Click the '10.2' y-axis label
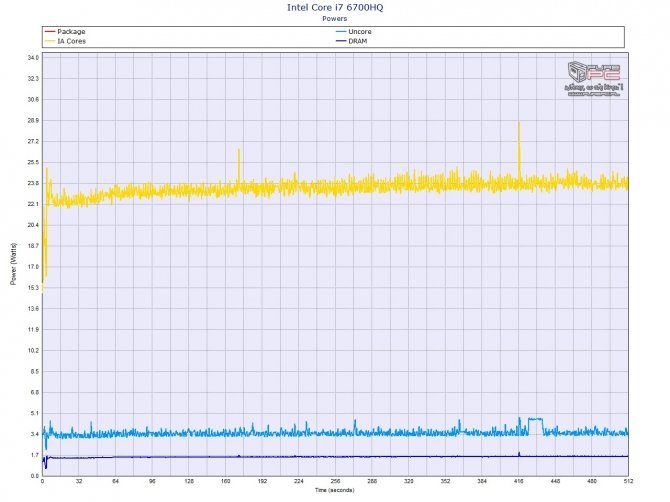The width and height of the screenshot is (670, 502). tap(33, 350)
